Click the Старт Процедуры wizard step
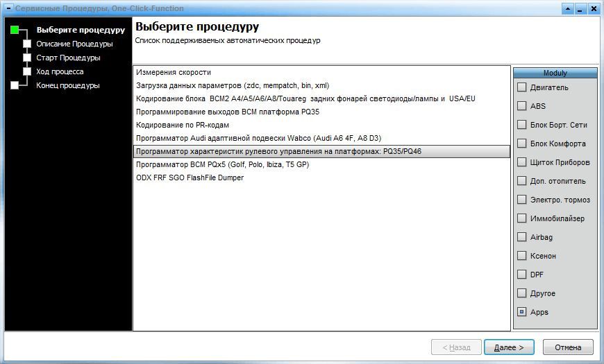The width and height of the screenshot is (604, 364). tap(68, 58)
